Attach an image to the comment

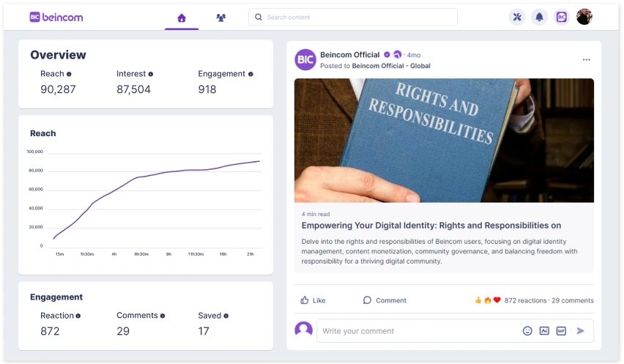click(544, 331)
